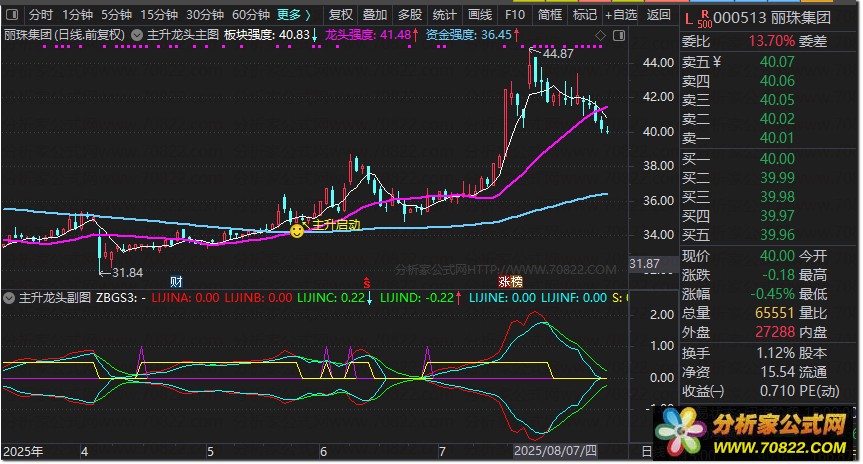Click the 涨幅 -0.45% value
The height and width of the screenshot is (464, 863).
(773, 294)
